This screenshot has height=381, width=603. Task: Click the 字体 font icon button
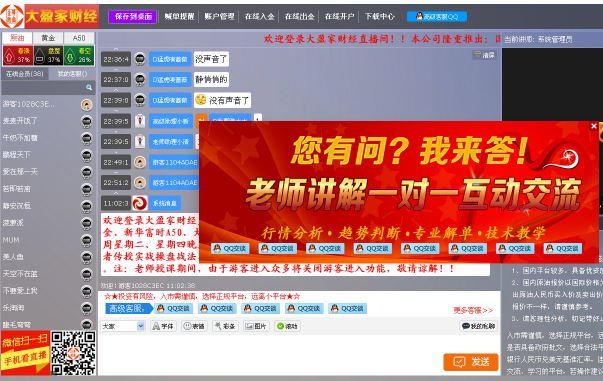[x=163, y=326]
